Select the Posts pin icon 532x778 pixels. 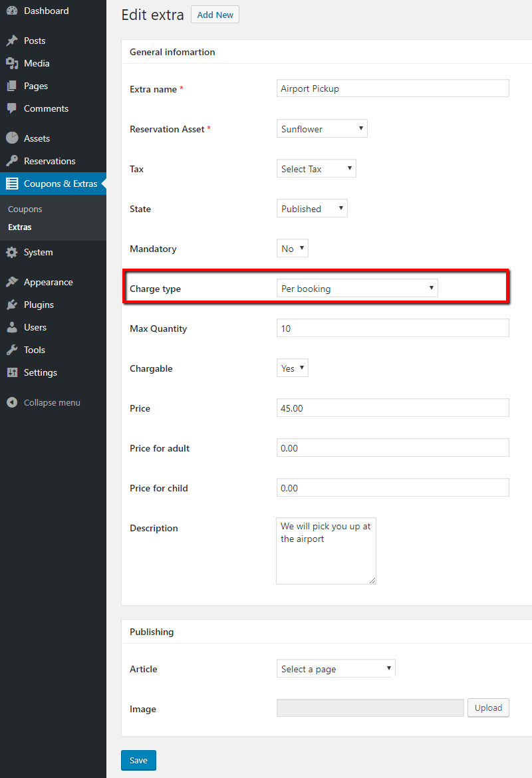13,41
